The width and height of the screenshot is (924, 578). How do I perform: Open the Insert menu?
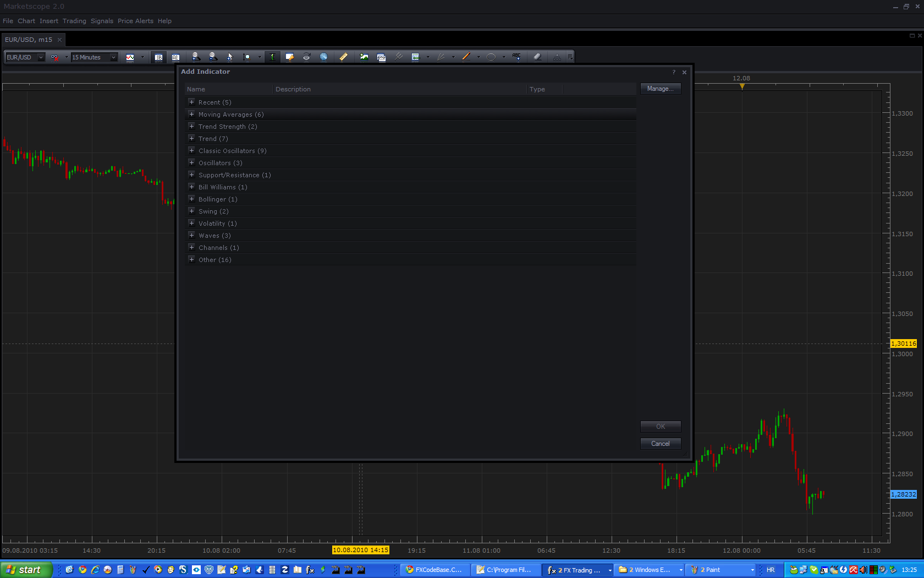[49, 21]
